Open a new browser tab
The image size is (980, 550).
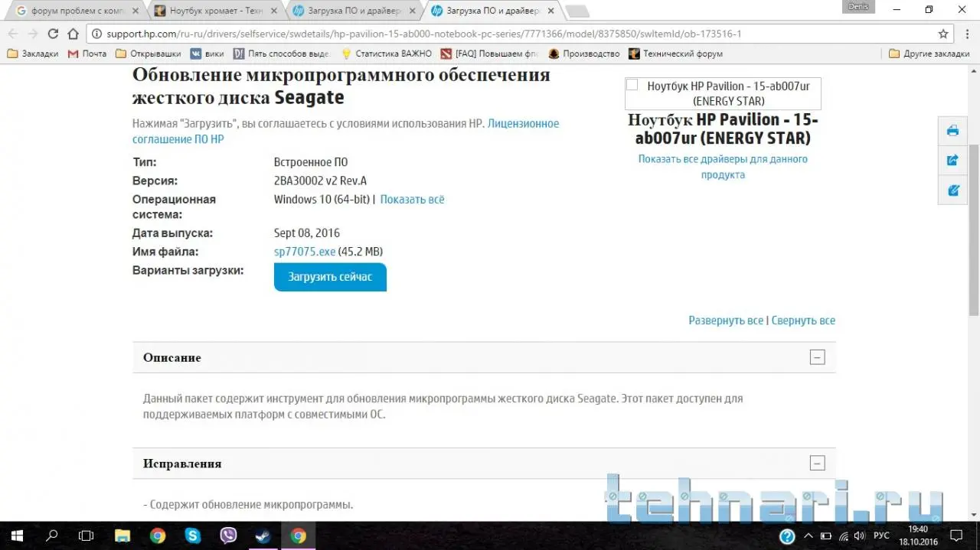577,11
